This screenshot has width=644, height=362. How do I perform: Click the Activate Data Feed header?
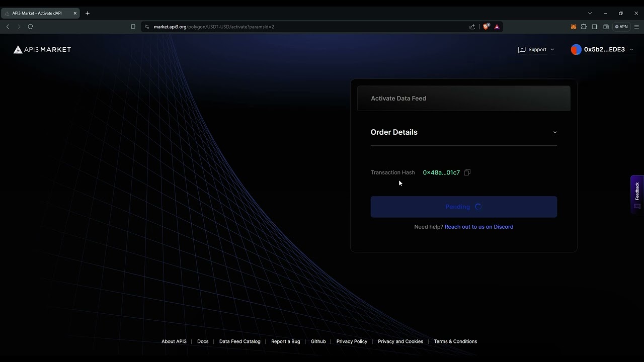coord(464,98)
